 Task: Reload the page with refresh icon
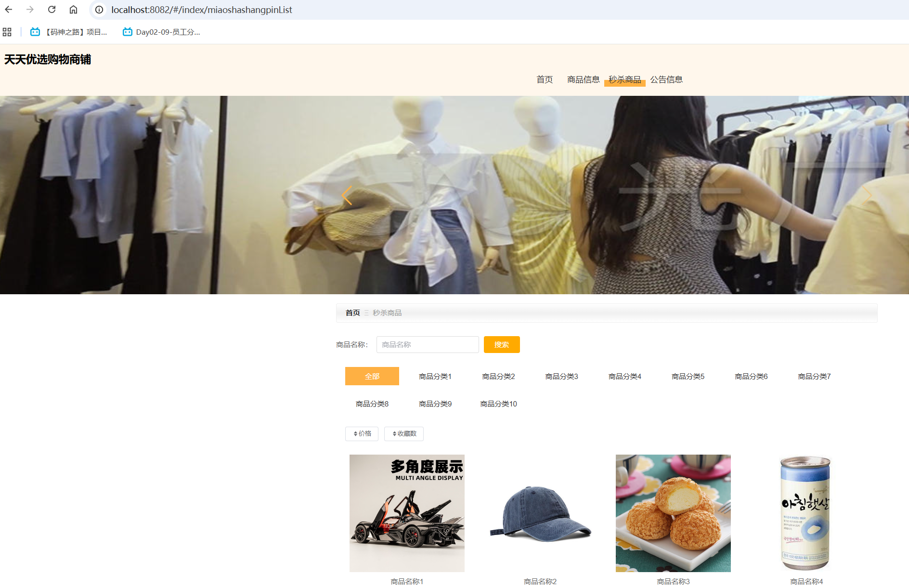[52, 10]
